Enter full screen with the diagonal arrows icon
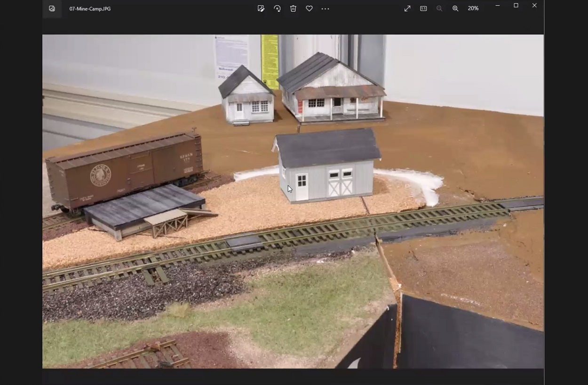The height and width of the screenshot is (385, 588). point(407,8)
